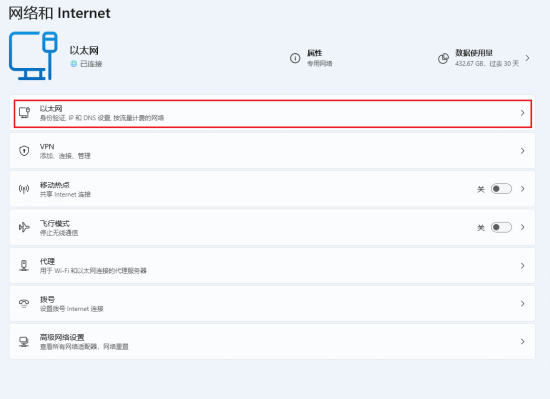Click the 查看所有网络适配器，网络重置 description
This screenshot has height=399, width=550.
pyautogui.click(x=84, y=347)
